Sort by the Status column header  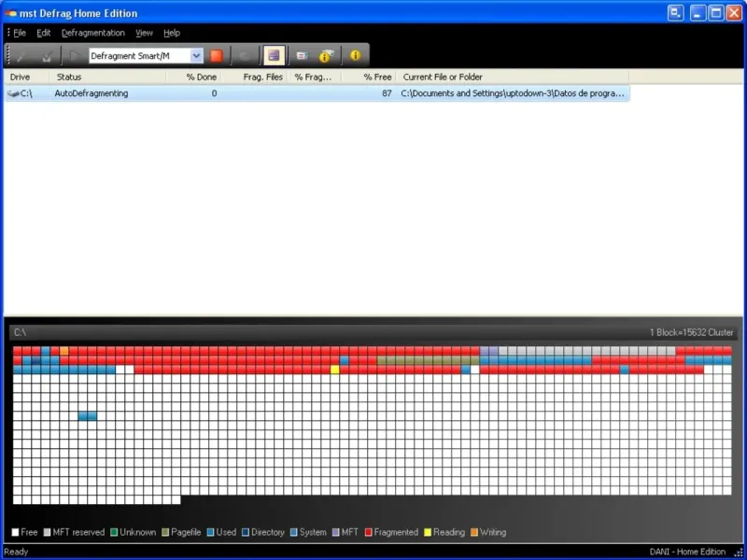click(x=108, y=77)
